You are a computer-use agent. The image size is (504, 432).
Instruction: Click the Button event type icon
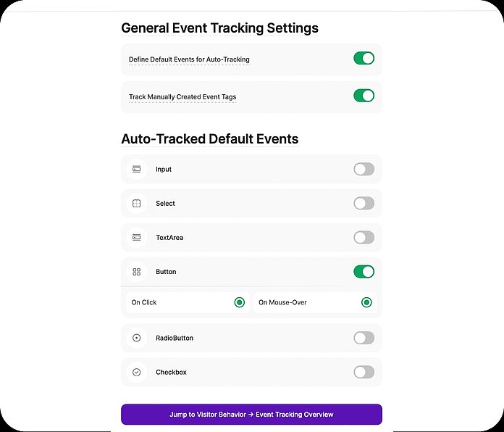coord(136,272)
